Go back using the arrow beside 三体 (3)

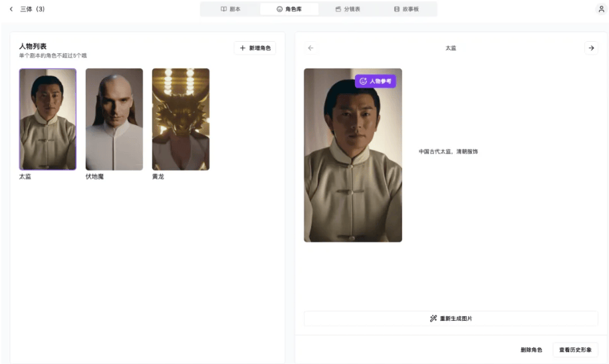11,9
